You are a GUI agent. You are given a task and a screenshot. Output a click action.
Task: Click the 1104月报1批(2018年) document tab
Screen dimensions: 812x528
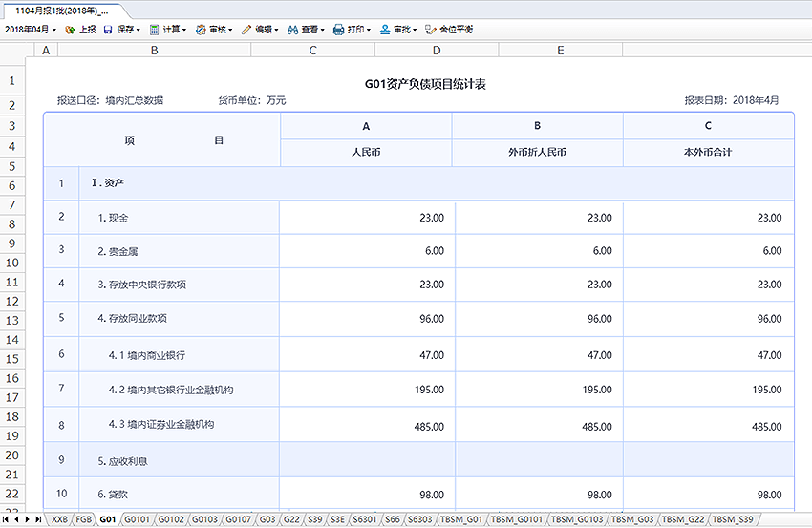pos(61,10)
